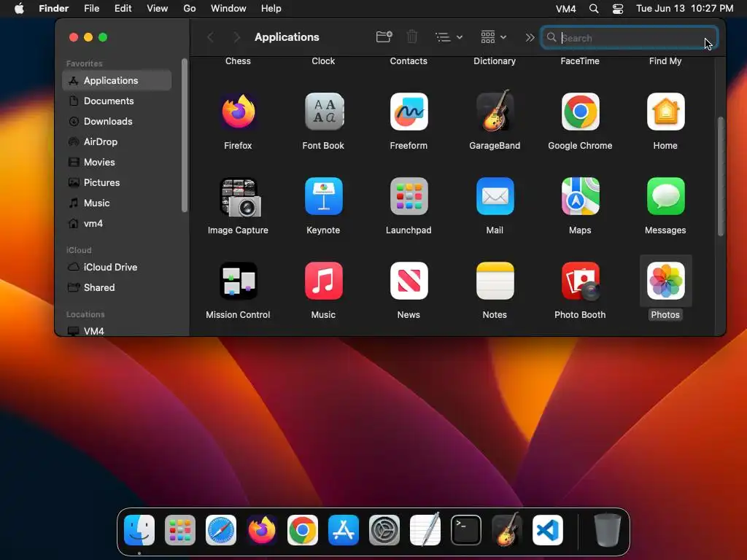747x560 pixels.
Task: Open Launchpad from the Dock
Action: (180, 530)
